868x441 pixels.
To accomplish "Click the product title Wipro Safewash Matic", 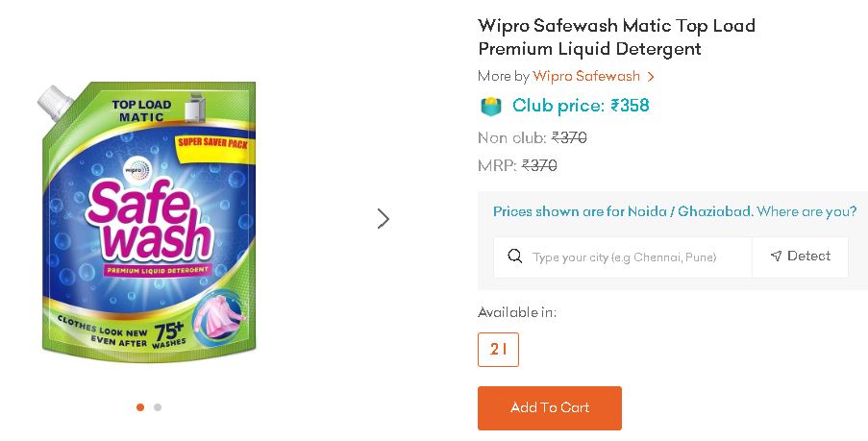I will (x=617, y=37).
